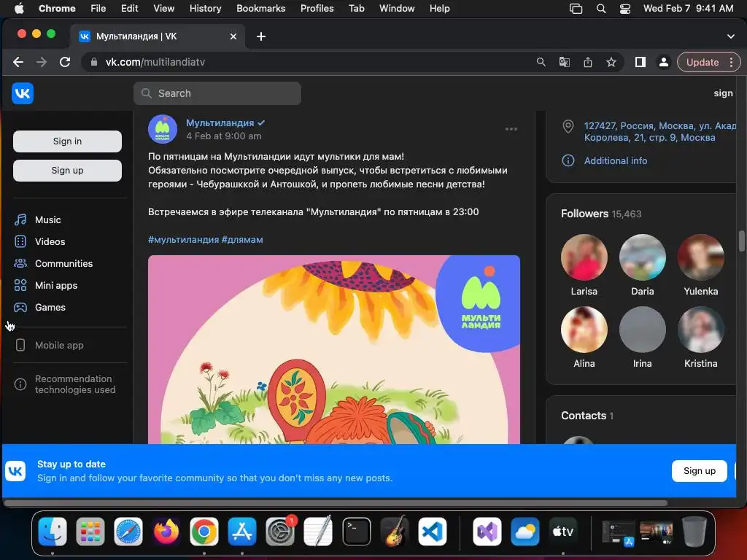Open the Music section icon

click(x=20, y=219)
